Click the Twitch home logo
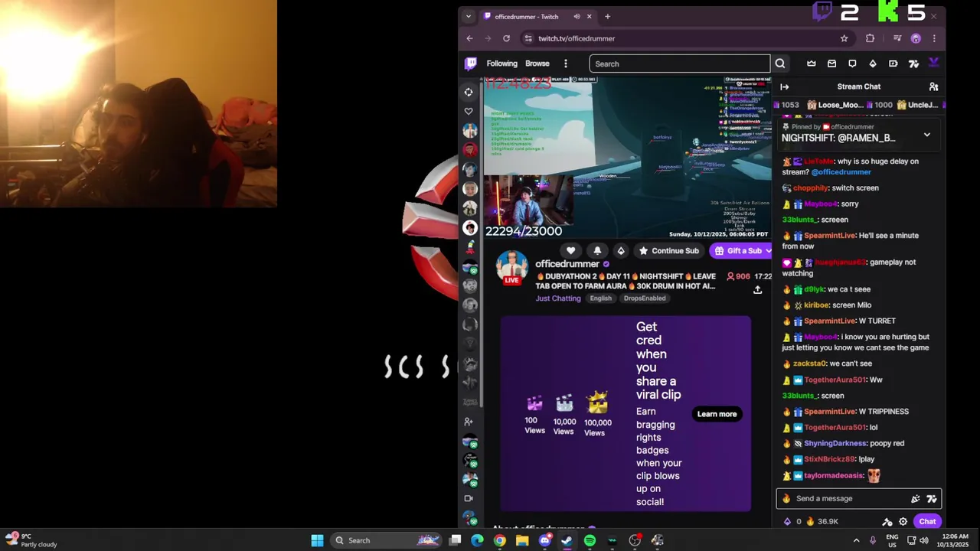980x551 pixels. point(471,64)
